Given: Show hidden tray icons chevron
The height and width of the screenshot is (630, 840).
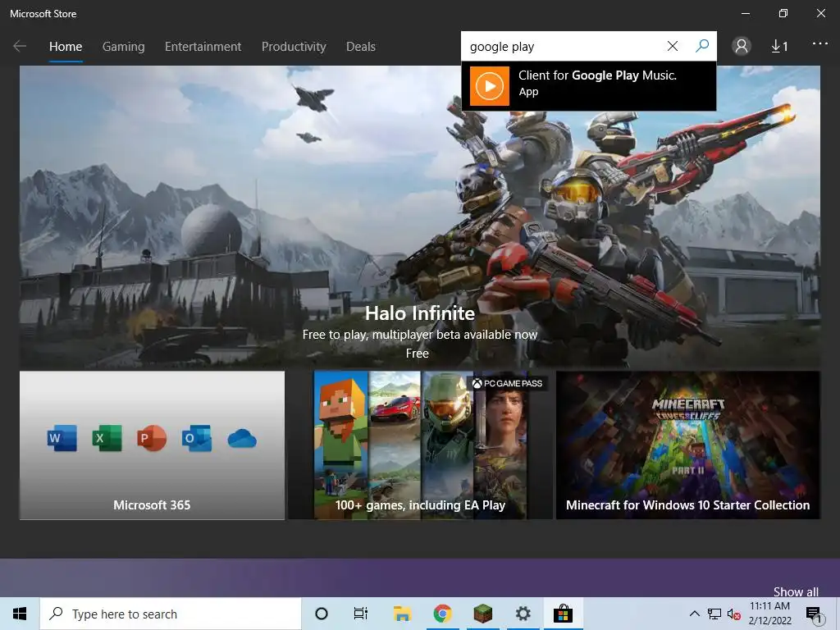Looking at the screenshot, I should tap(694, 614).
